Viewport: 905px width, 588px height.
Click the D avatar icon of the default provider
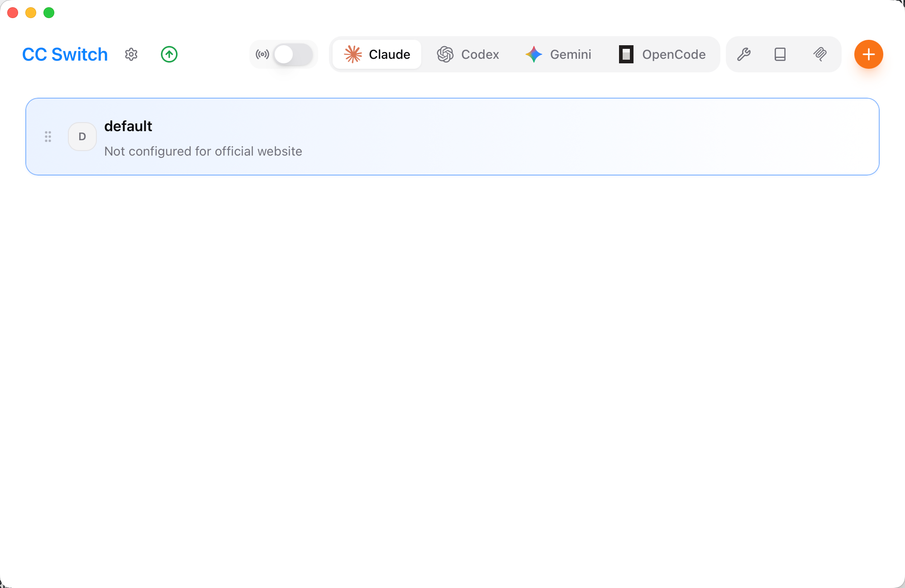pyautogui.click(x=82, y=137)
